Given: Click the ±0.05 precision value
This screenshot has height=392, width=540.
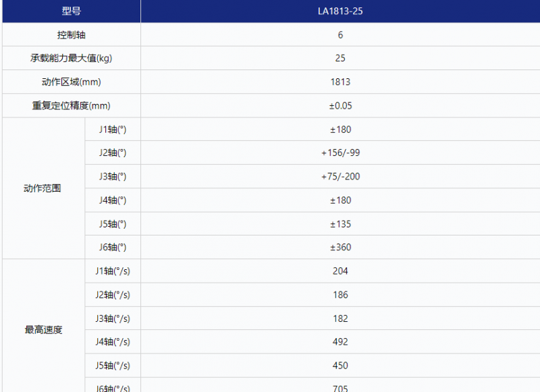Looking at the screenshot, I should point(340,105).
